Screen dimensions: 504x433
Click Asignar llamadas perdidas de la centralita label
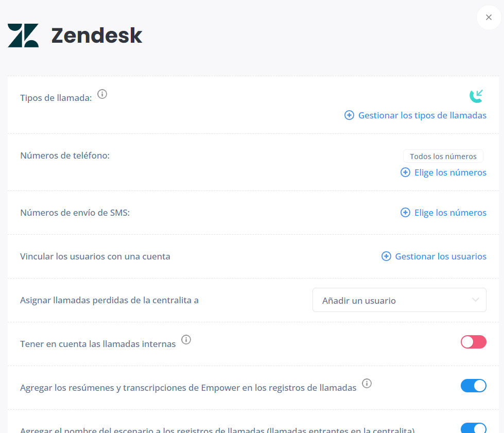tap(109, 300)
